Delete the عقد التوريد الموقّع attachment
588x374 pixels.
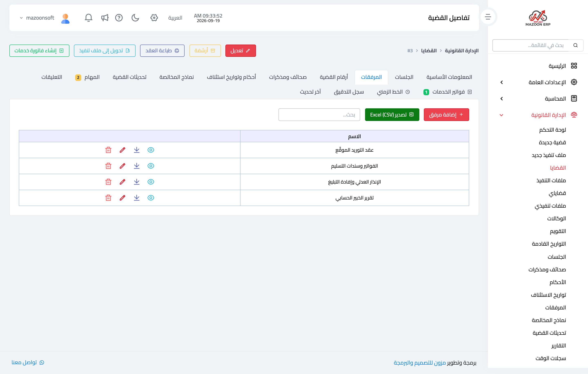pyautogui.click(x=108, y=150)
